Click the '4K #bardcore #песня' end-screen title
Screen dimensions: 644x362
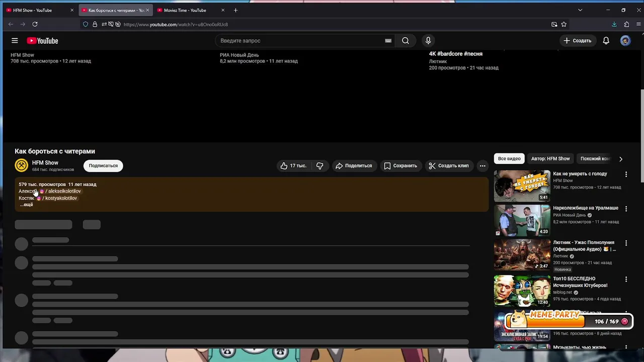[456, 54]
